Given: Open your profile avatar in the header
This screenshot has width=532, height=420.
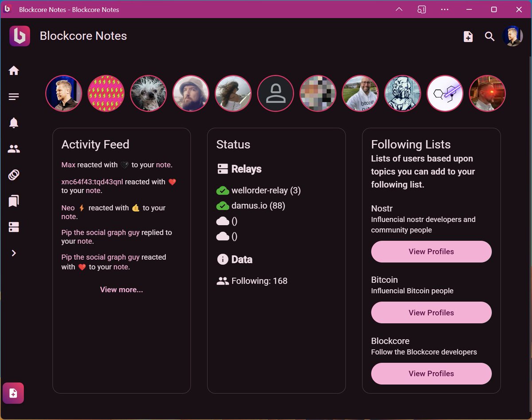Looking at the screenshot, I should (512, 36).
